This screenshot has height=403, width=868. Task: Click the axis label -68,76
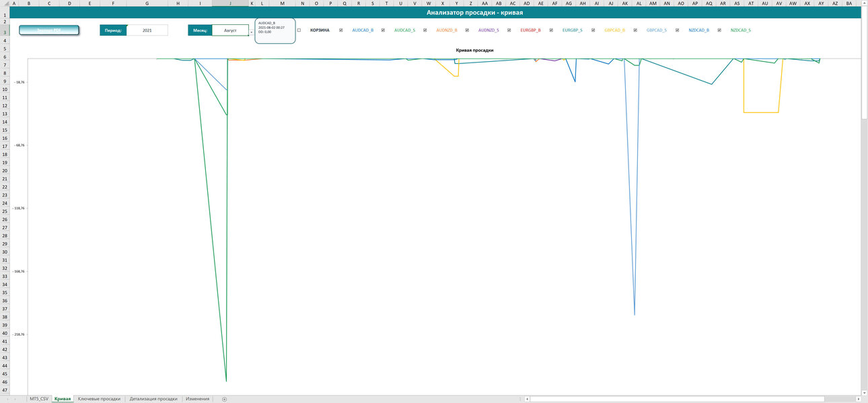[x=18, y=145]
